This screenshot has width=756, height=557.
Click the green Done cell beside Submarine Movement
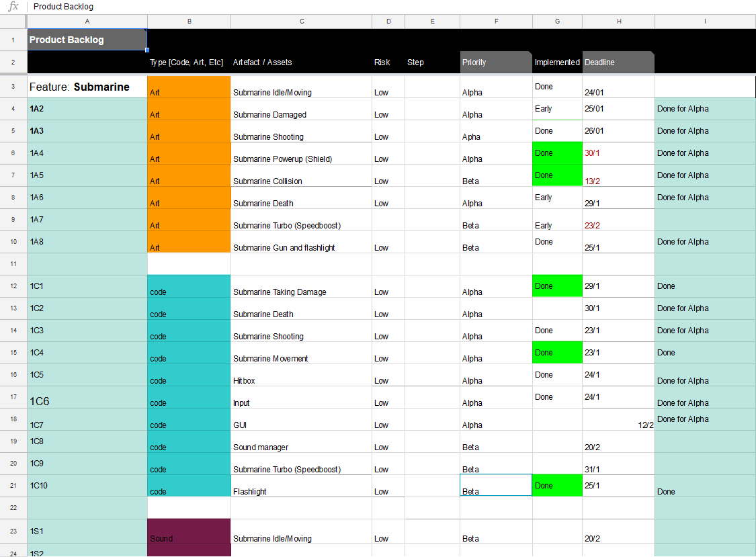point(557,352)
